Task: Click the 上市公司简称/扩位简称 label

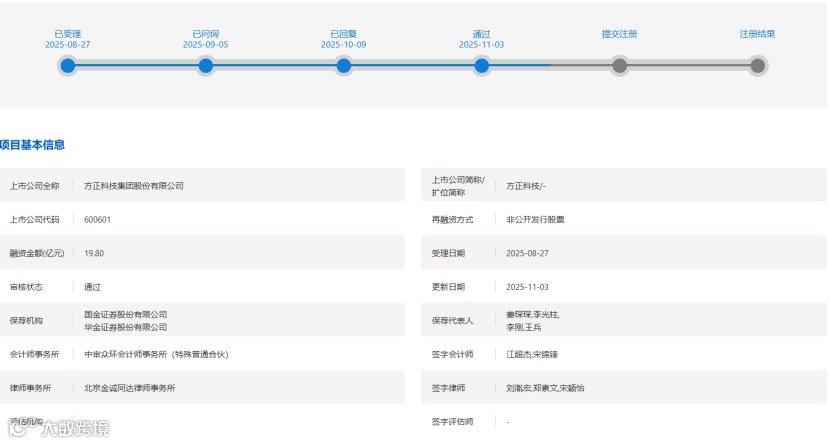Action: pos(458,186)
